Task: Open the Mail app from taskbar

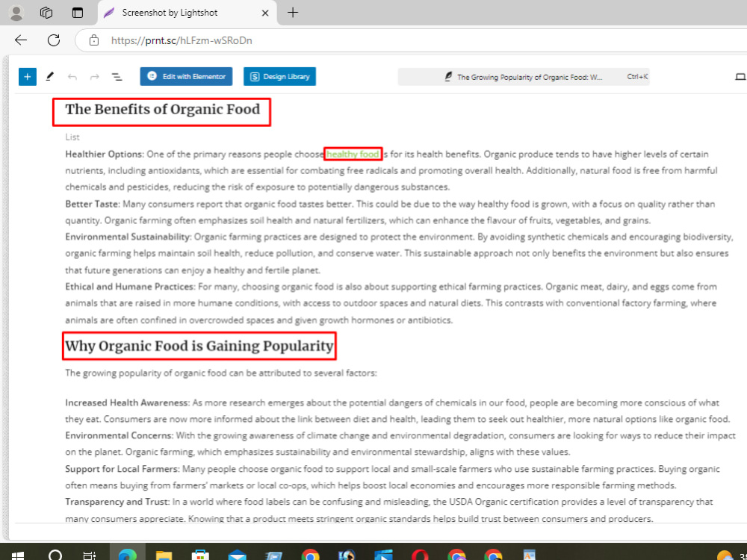Action: (x=237, y=556)
